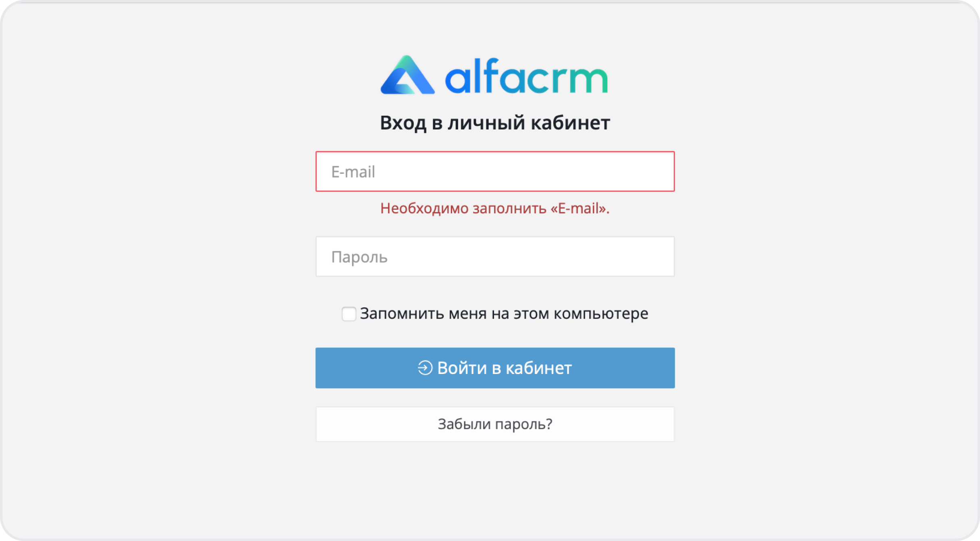
Task: Click the red E-mail error message
Action: 495,209
